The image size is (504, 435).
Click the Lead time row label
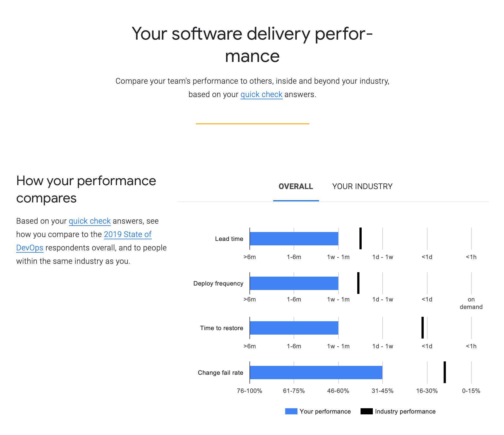click(229, 239)
